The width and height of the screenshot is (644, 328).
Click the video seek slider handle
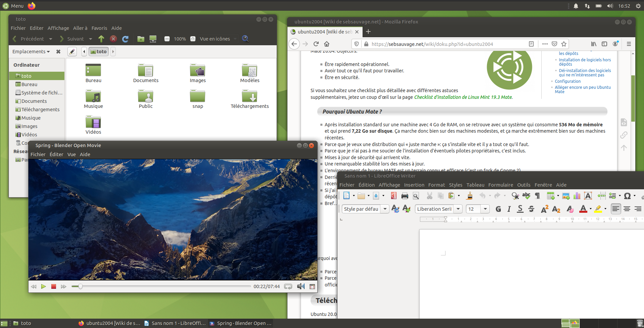[80, 286]
